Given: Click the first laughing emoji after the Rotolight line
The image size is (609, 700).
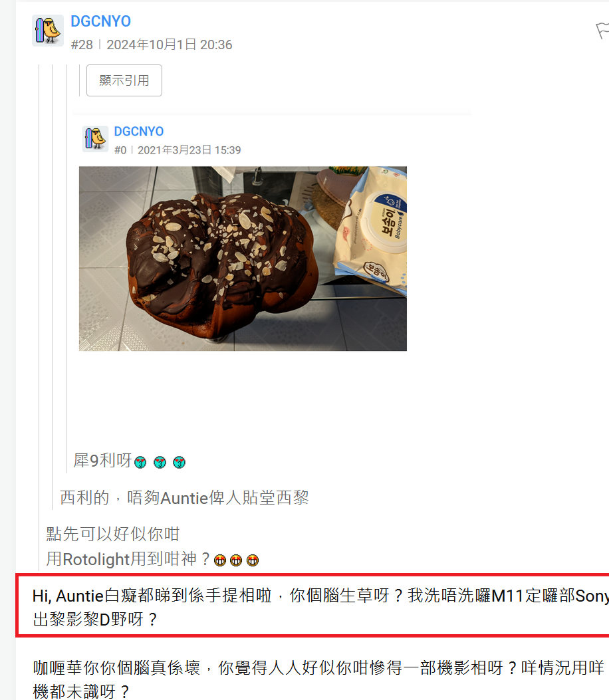Looking at the screenshot, I should tap(219, 560).
